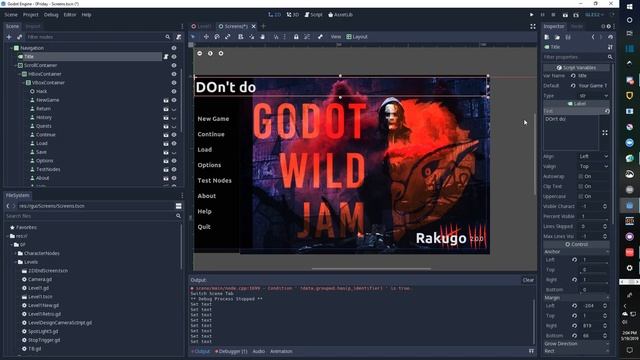Toggle visibility of HBoxContainer node
Screen dimensions: 640x360
point(174,74)
